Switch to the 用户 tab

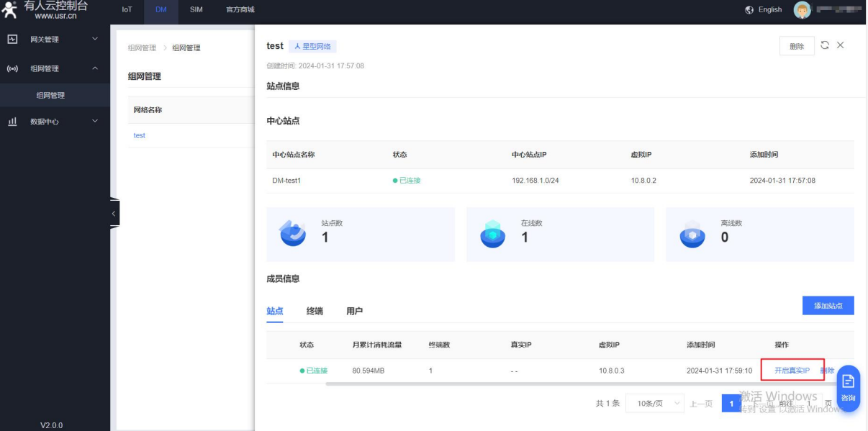click(x=354, y=312)
